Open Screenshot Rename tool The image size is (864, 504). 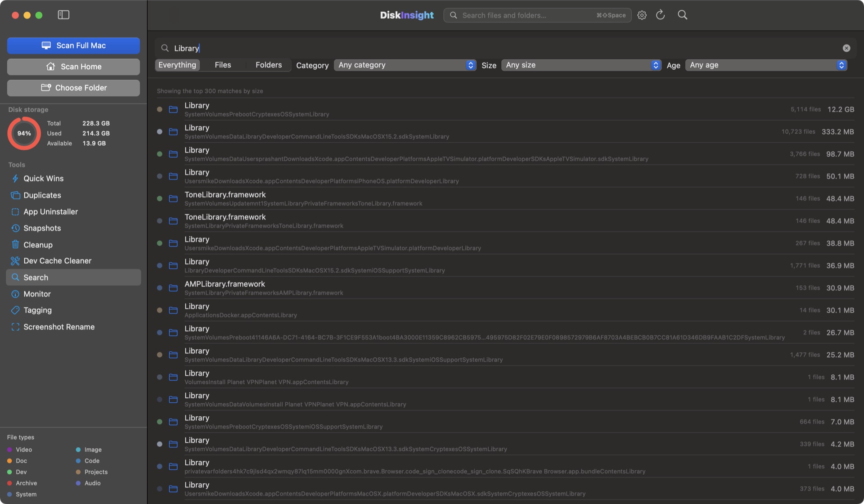coord(73,327)
